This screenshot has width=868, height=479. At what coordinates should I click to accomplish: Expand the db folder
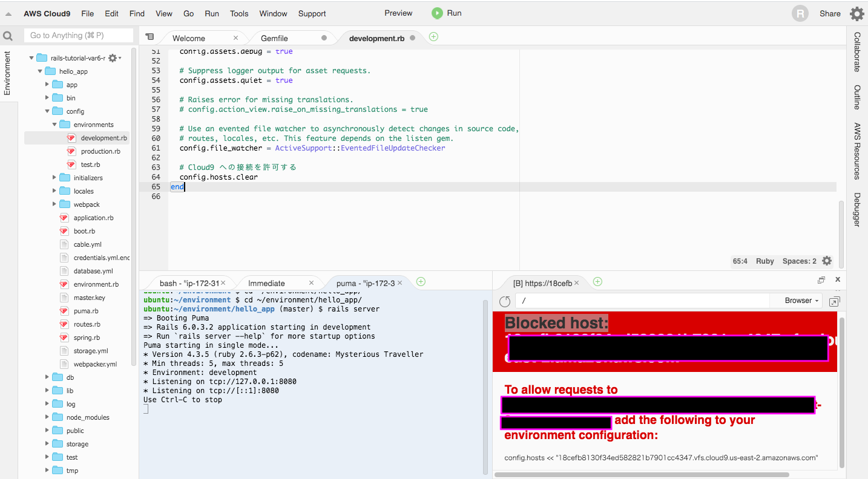(47, 377)
